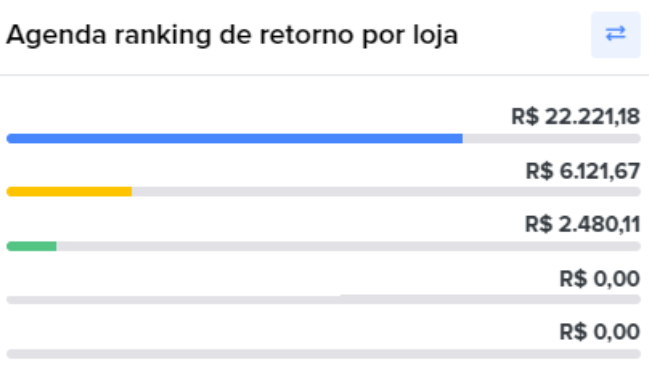Click empty progress bar below first R$ 0,00
The image size is (649, 365).
[324, 300]
